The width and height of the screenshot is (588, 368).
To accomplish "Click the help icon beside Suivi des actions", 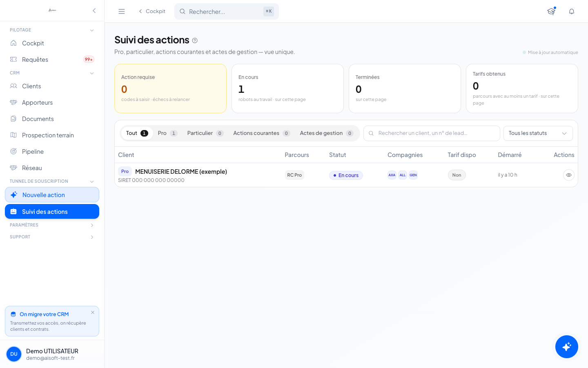I will pos(195,40).
